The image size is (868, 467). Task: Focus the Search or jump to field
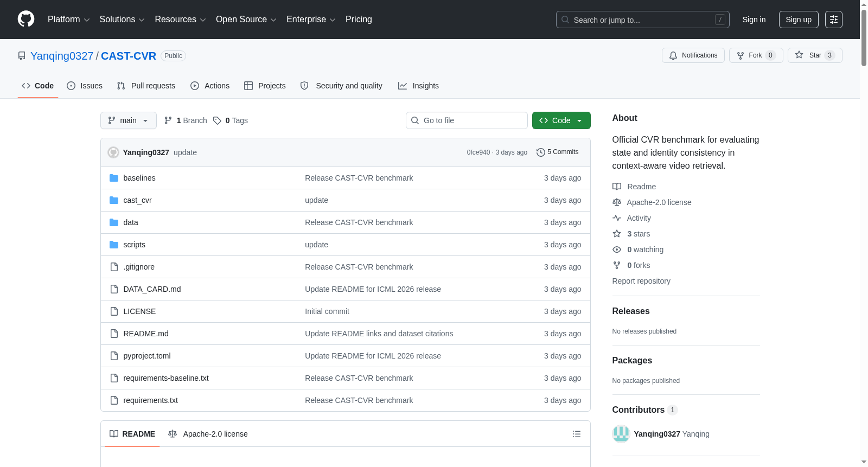[x=643, y=20]
